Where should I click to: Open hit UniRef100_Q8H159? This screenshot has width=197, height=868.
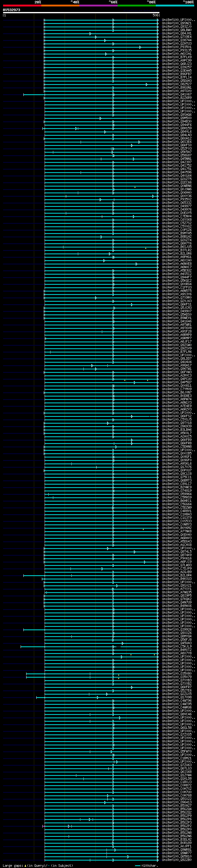177,128
